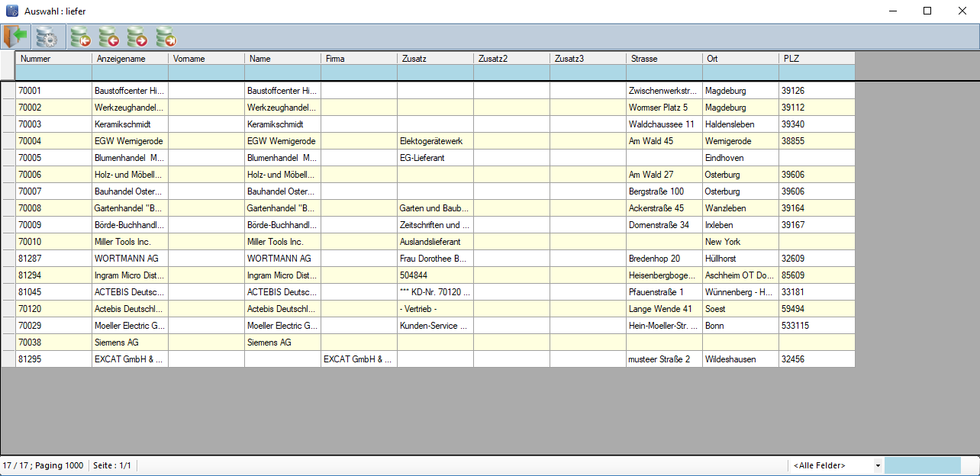Click the Bonn city cell
This screenshot has width=980, height=476.
coord(740,326)
